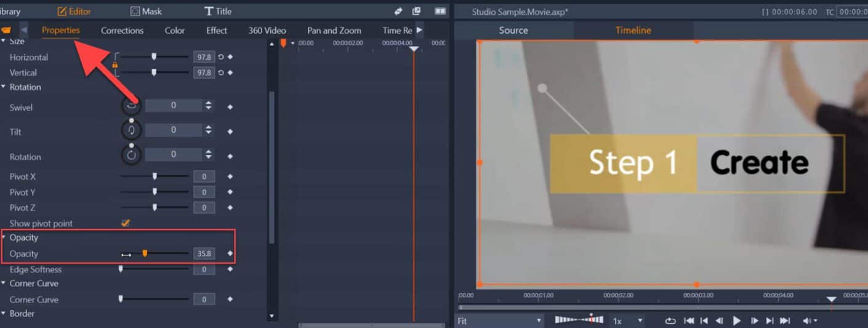Click the Swivel value stepper arrows
The image size is (868, 328).
209,105
